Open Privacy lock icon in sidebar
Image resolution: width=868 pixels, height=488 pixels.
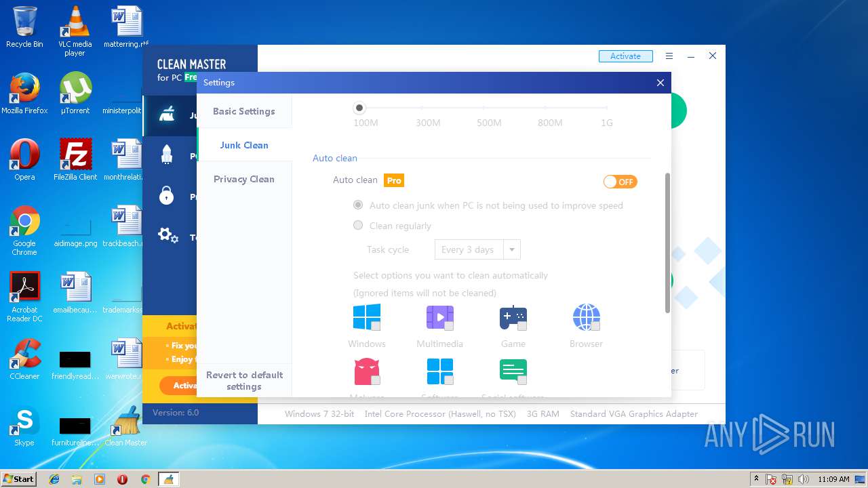[167, 196]
